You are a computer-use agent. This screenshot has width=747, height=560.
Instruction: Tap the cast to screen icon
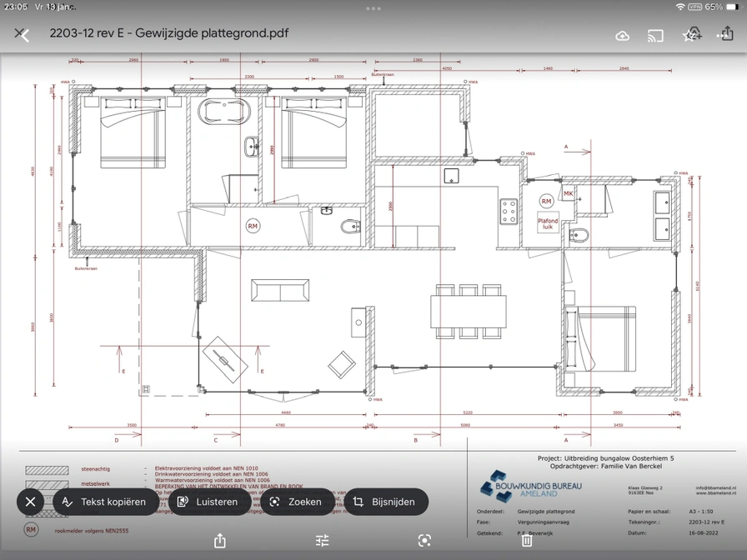coord(655,35)
